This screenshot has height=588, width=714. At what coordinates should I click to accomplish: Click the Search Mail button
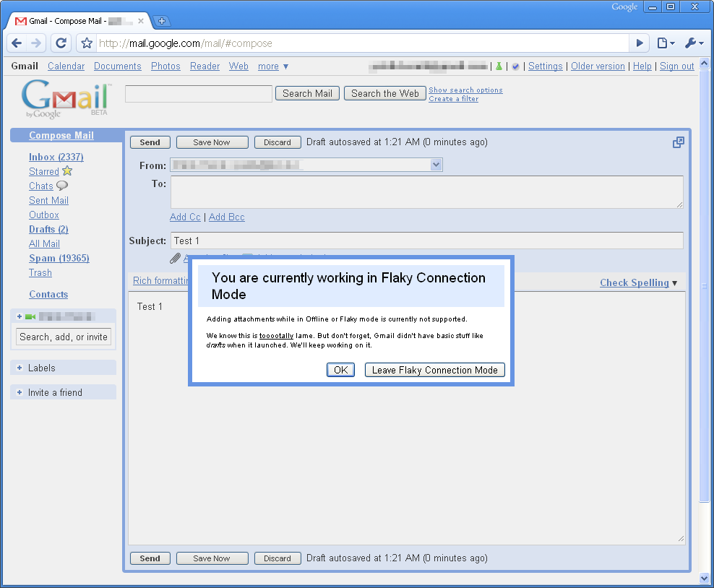click(x=307, y=93)
